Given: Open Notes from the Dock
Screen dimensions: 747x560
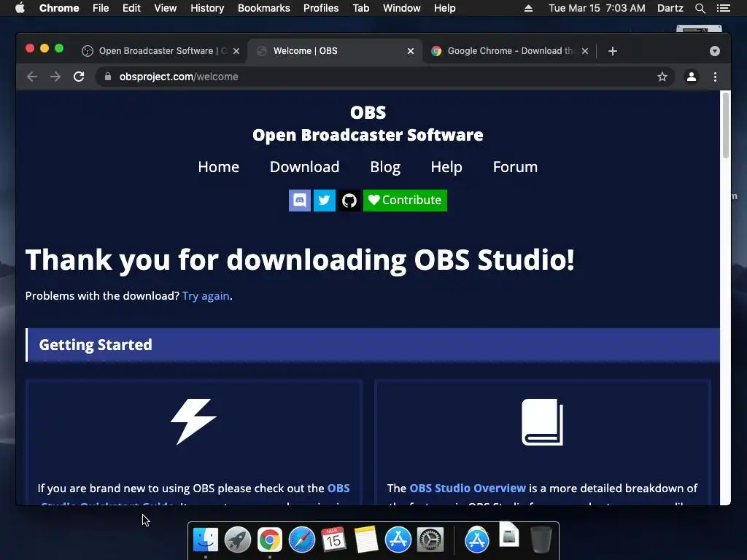Looking at the screenshot, I should [x=366, y=540].
